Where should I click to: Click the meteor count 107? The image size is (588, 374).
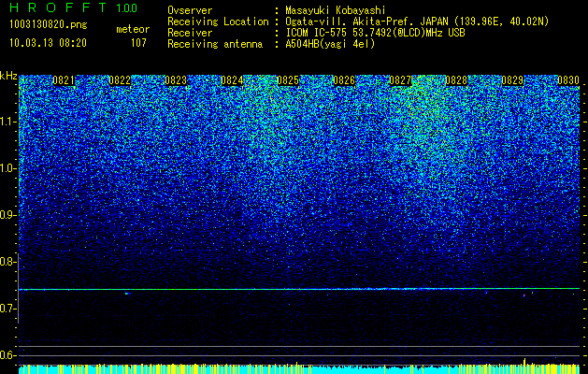tap(138, 43)
